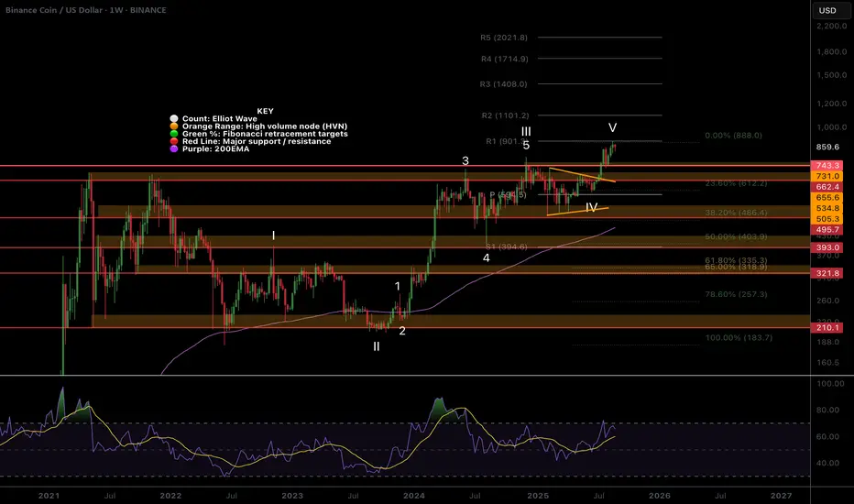Image resolution: width=854 pixels, height=504 pixels.
Task: Click the 743.3 red price label
Action: (827, 165)
